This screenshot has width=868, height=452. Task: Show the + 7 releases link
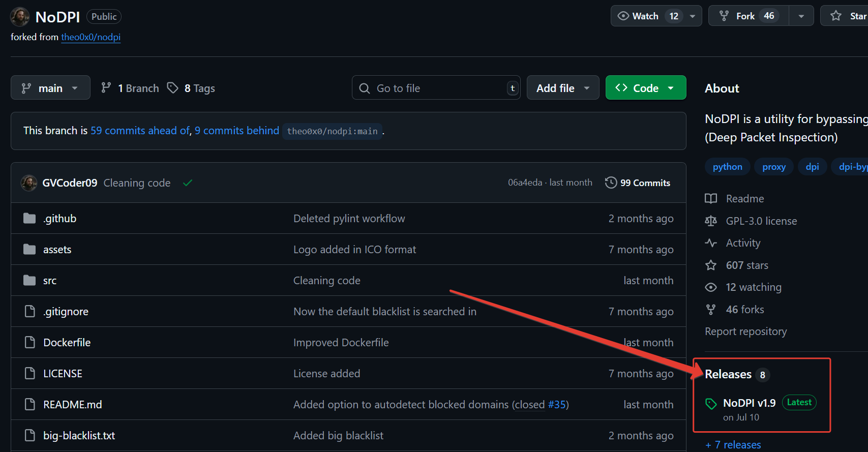[x=733, y=445]
